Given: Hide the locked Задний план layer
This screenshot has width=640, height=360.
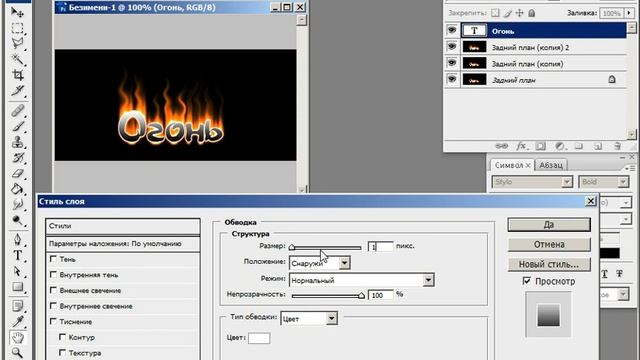Looking at the screenshot, I should pyautogui.click(x=452, y=79).
